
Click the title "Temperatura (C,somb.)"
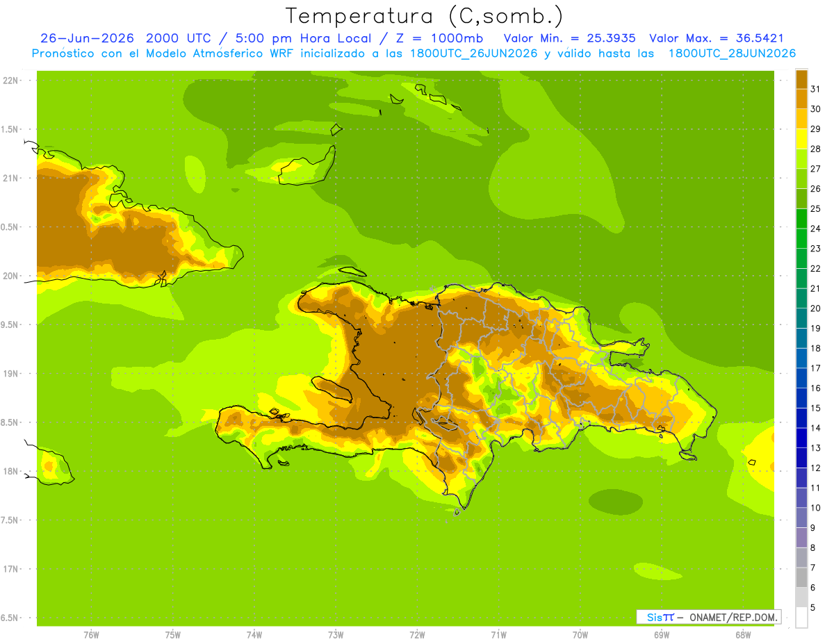coord(425,16)
